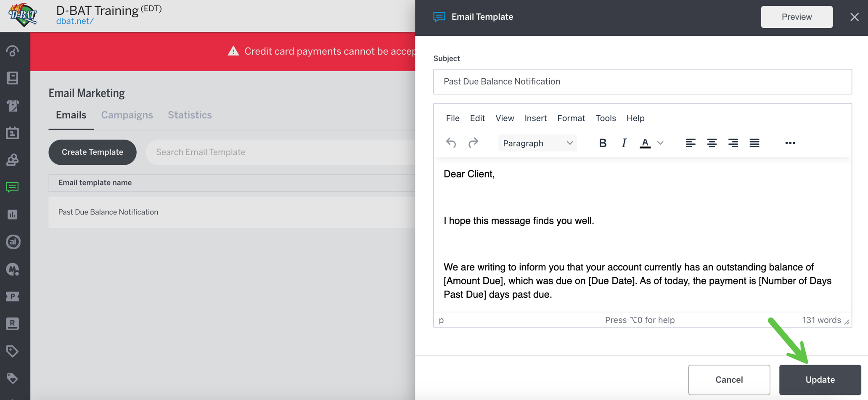Click the Update button
Viewport: 868px width, 400px height.
point(819,379)
